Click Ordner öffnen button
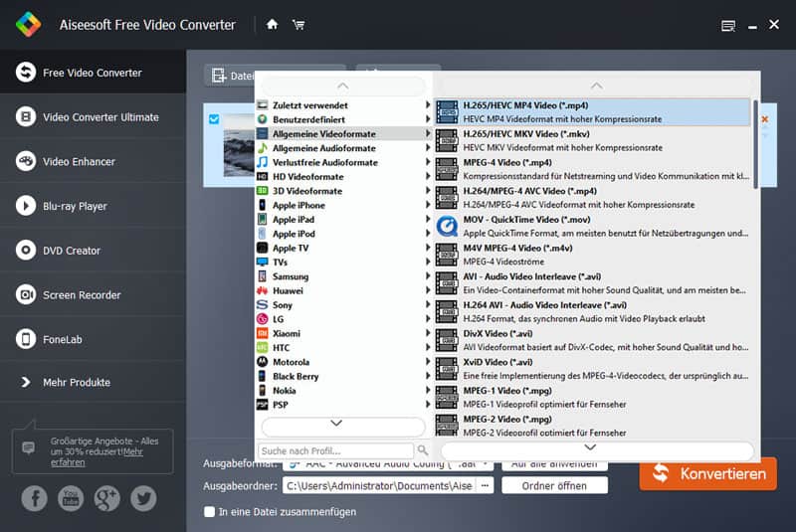Viewport: 796px width, 532px height. (x=554, y=485)
